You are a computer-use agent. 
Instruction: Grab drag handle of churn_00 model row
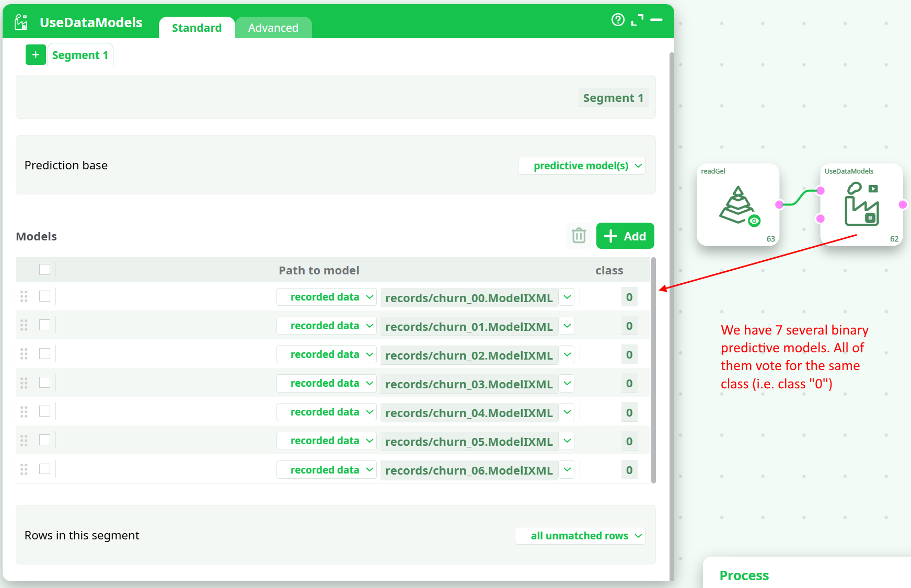24,296
